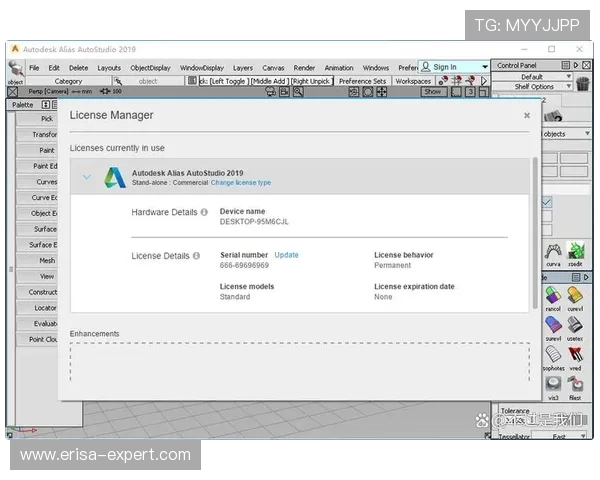Click the vred shelf icon
Screen dimensions: 600x480
pos(576,356)
